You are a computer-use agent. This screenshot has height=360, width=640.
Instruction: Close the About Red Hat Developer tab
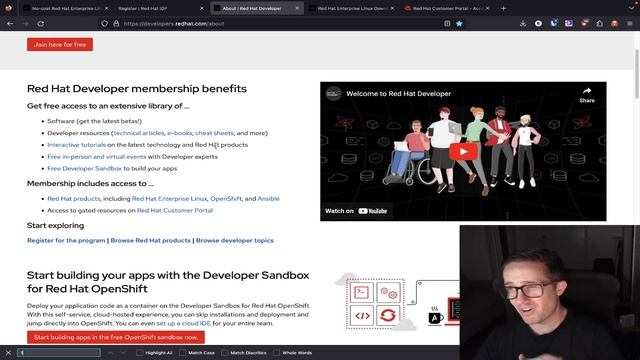click(297, 8)
